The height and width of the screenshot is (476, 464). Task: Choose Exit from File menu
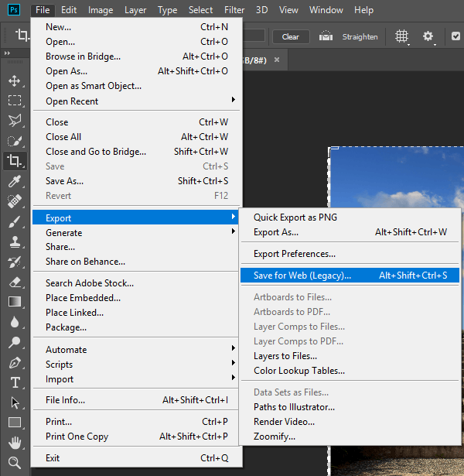[136, 457]
